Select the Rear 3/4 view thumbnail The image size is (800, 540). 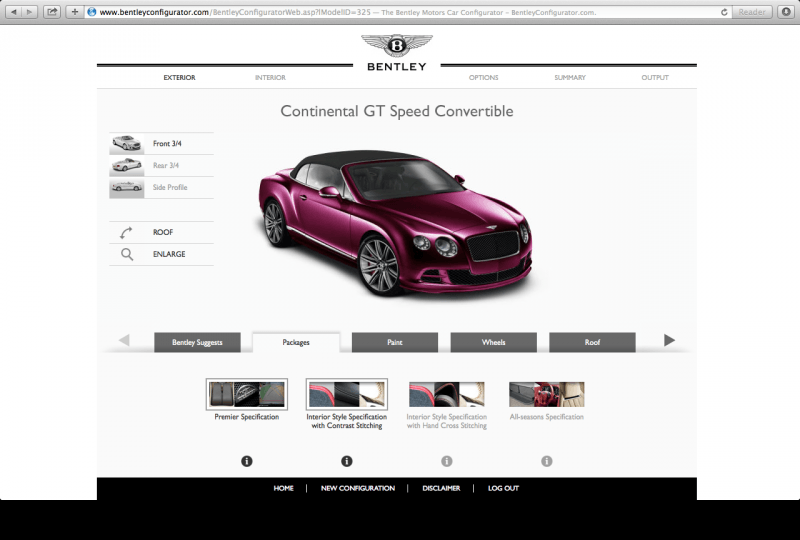tap(127, 165)
